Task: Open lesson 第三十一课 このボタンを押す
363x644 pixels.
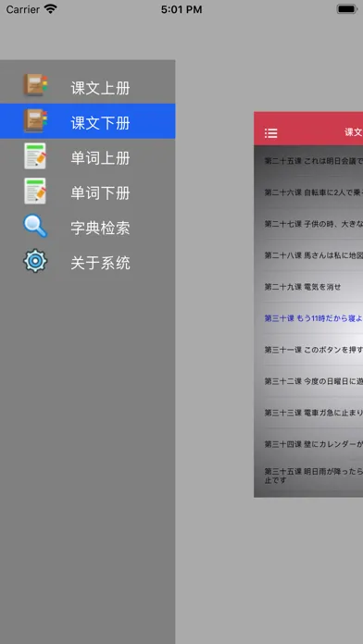Action: (x=308, y=350)
